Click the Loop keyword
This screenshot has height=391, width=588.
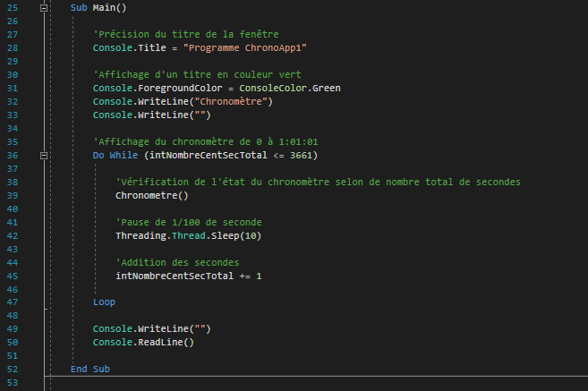104,302
